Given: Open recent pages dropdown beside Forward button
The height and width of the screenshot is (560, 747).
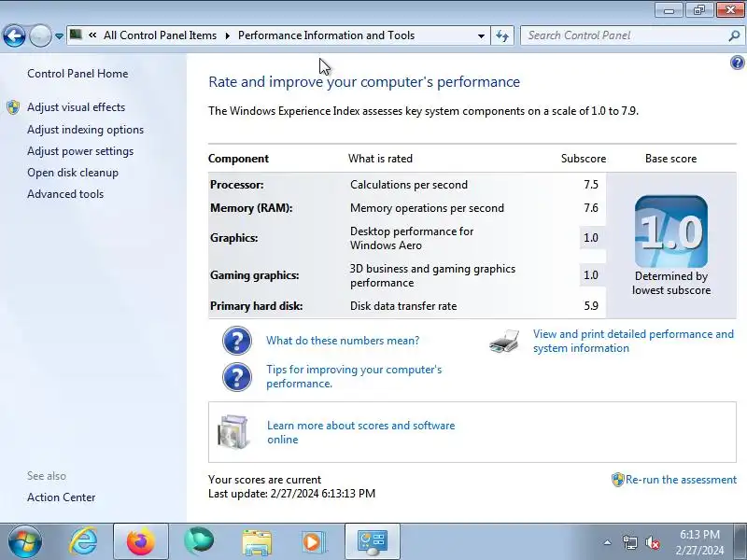Looking at the screenshot, I should pyautogui.click(x=59, y=36).
